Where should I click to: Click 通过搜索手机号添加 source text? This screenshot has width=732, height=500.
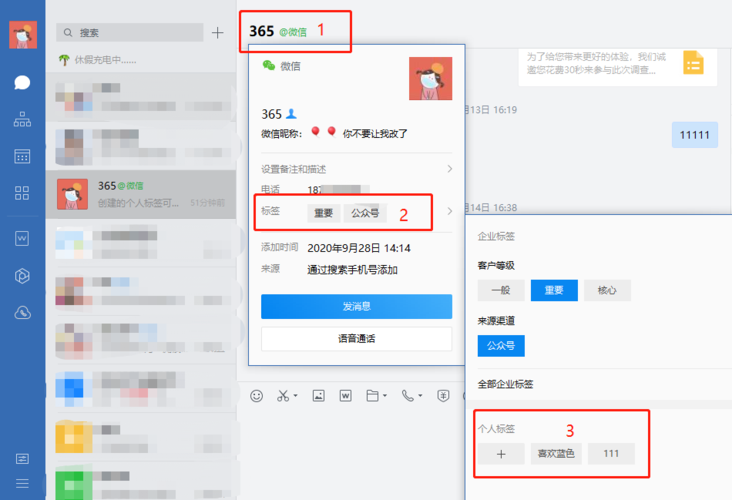352,270
